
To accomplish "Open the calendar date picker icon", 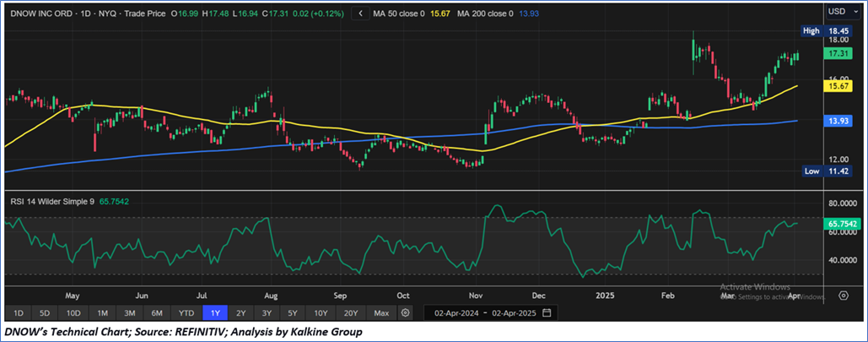I will (x=547, y=313).
